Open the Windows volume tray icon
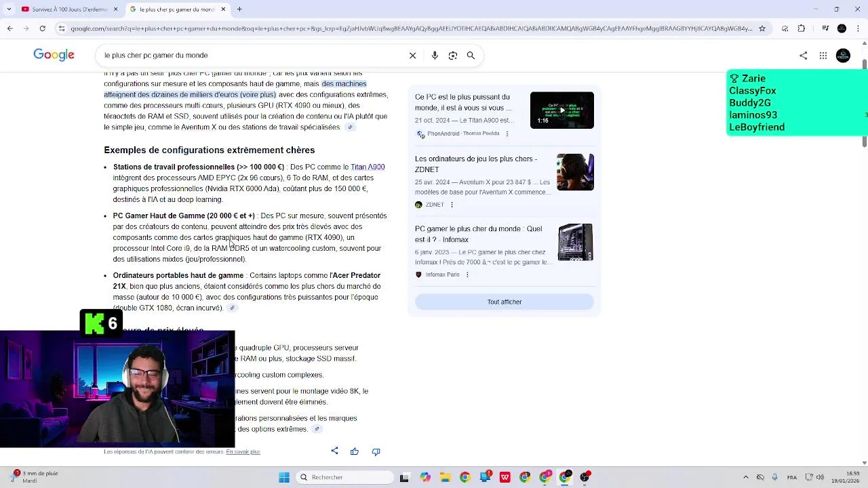 pyautogui.click(x=819, y=477)
